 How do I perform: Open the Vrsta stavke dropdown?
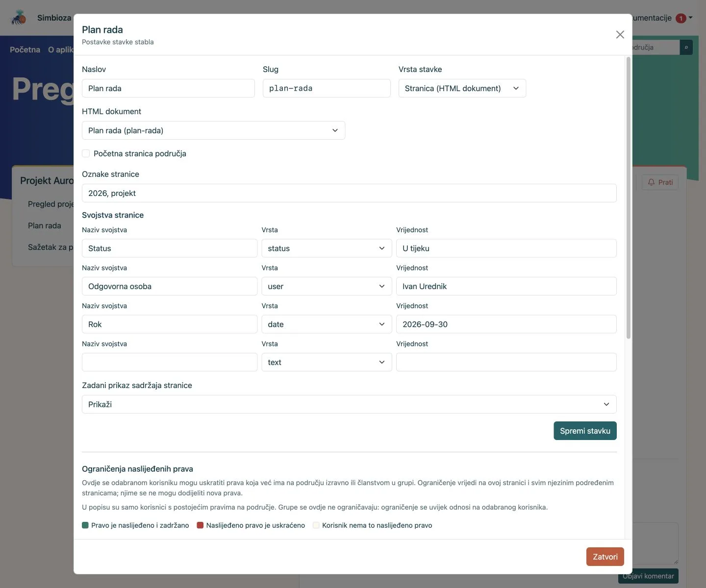462,88
